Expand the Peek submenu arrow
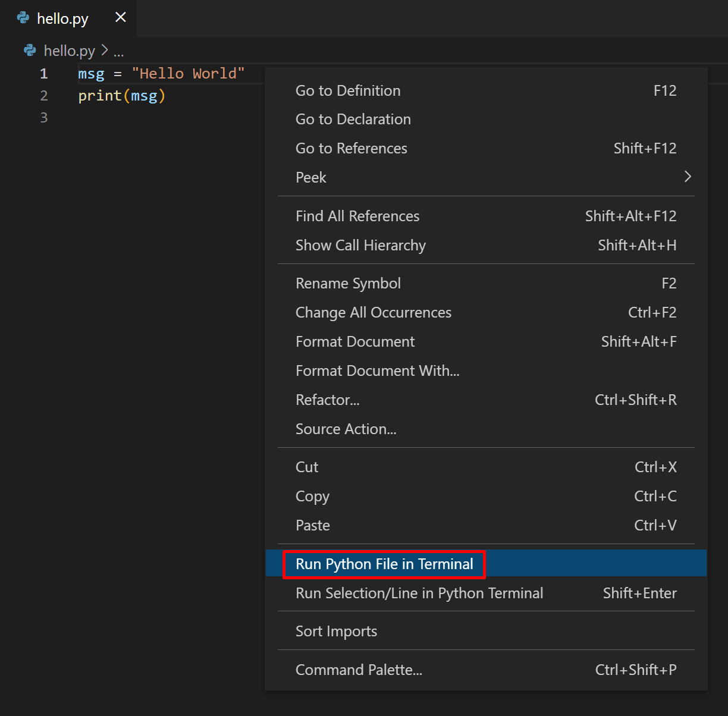The image size is (728, 716). [x=688, y=177]
